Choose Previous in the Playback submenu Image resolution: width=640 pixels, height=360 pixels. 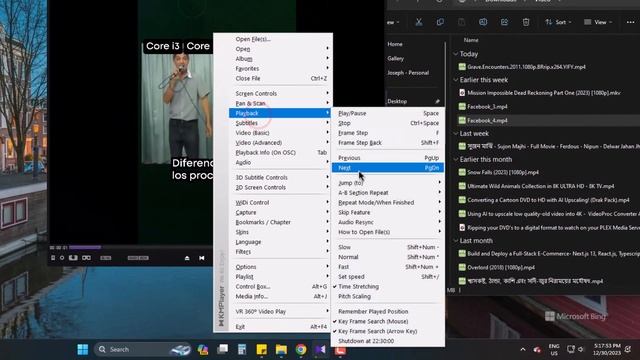pos(388,158)
